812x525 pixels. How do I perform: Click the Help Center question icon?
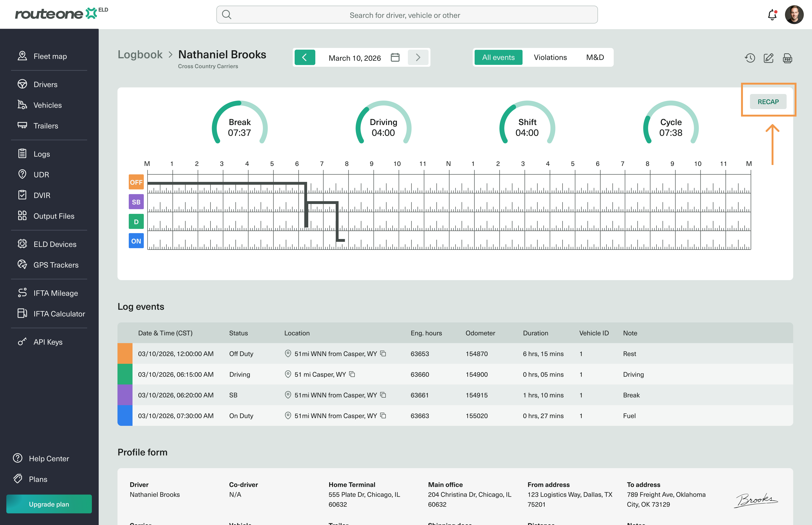click(x=18, y=458)
